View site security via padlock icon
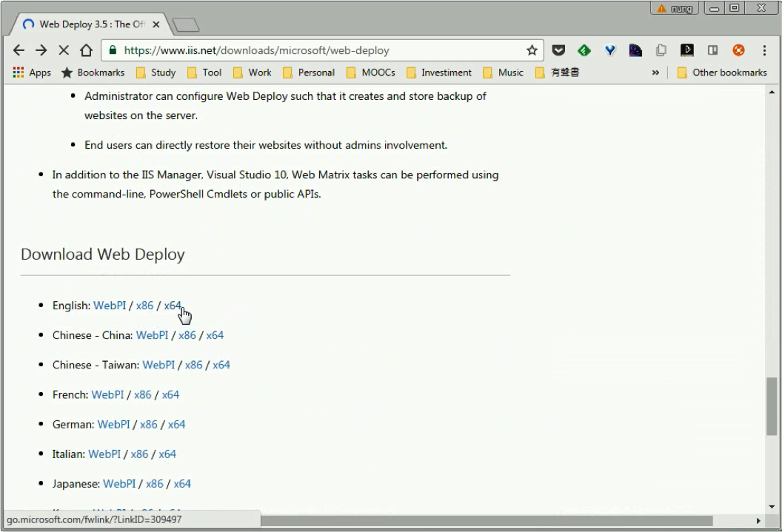Viewport: 782px width, 532px height. 113,50
